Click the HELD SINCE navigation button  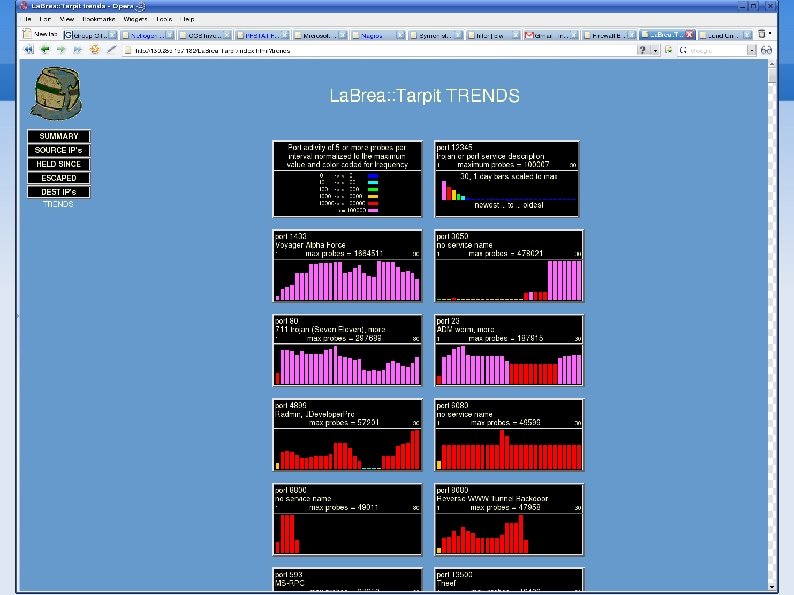(59, 164)
